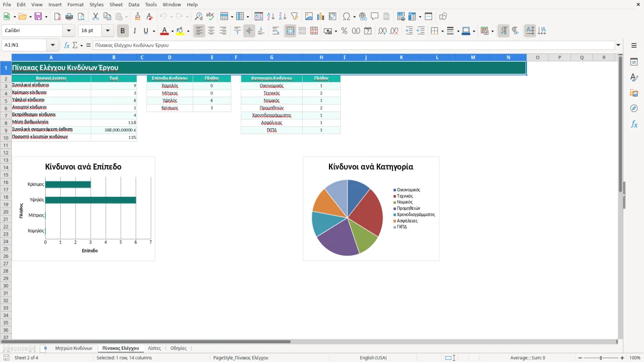
Task: Insert a chart from toolbar
Action: pyautogui.click(x=321, y=17)
